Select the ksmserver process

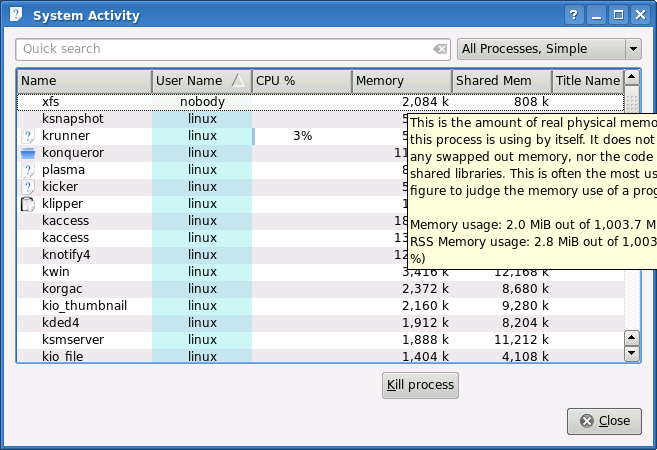pos(73,340)
